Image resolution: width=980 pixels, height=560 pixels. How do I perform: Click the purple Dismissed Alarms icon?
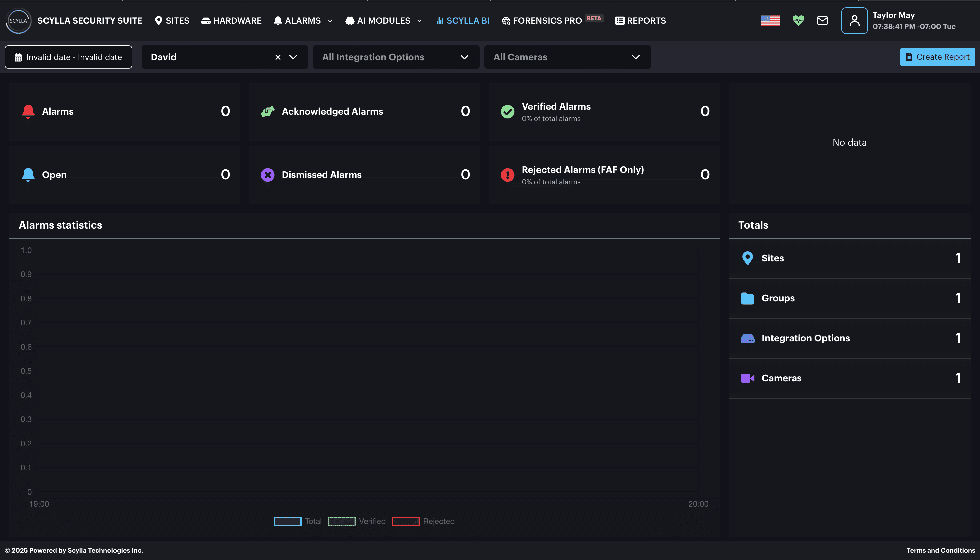[x=268, y=175]
